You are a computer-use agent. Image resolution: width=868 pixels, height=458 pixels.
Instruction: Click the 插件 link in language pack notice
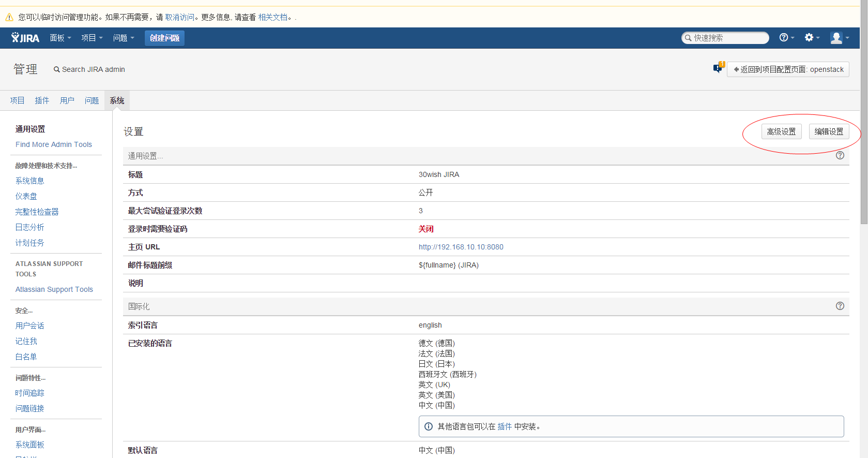coord(505,426)
